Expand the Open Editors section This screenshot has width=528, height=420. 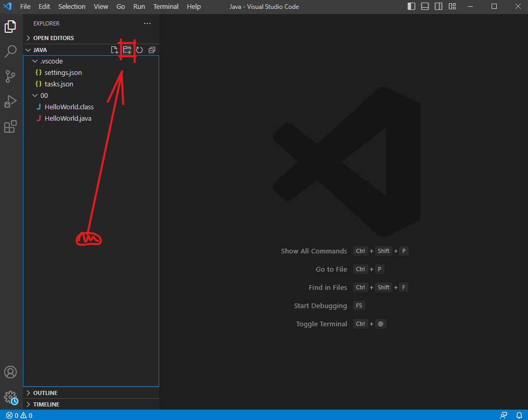(53, 38)
